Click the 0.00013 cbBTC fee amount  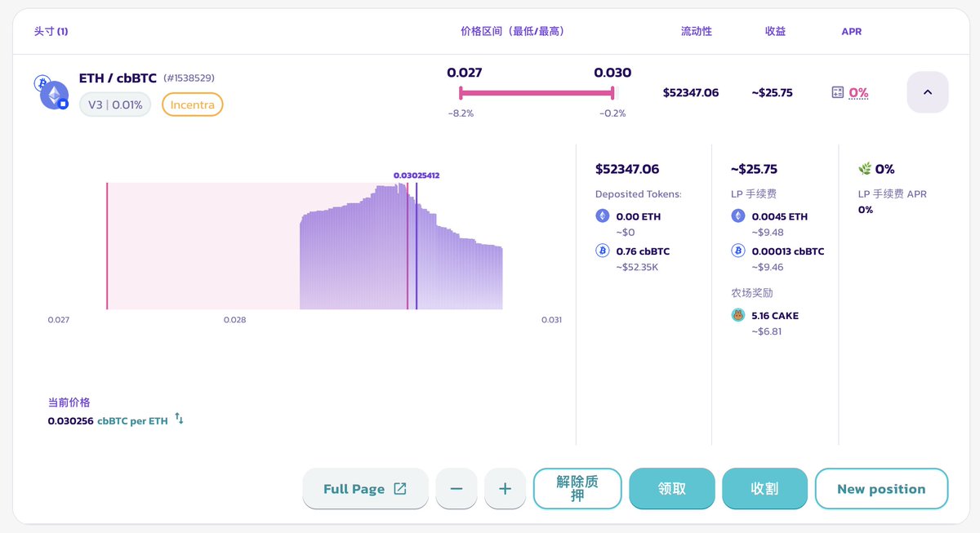pyautogui.click(x=788, y=251)
